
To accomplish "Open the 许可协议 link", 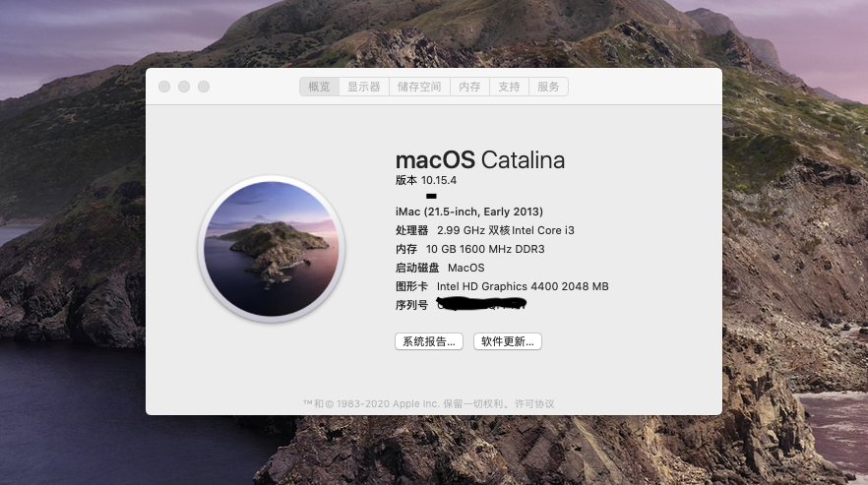I will click(534, 403).
